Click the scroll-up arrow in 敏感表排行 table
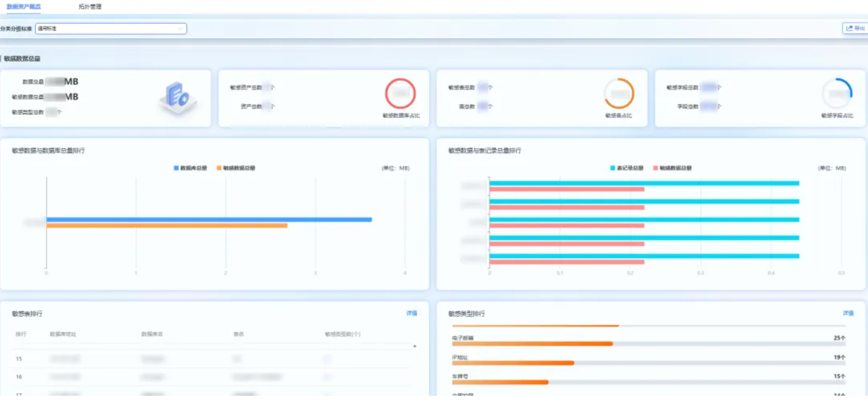 [414, 346]
